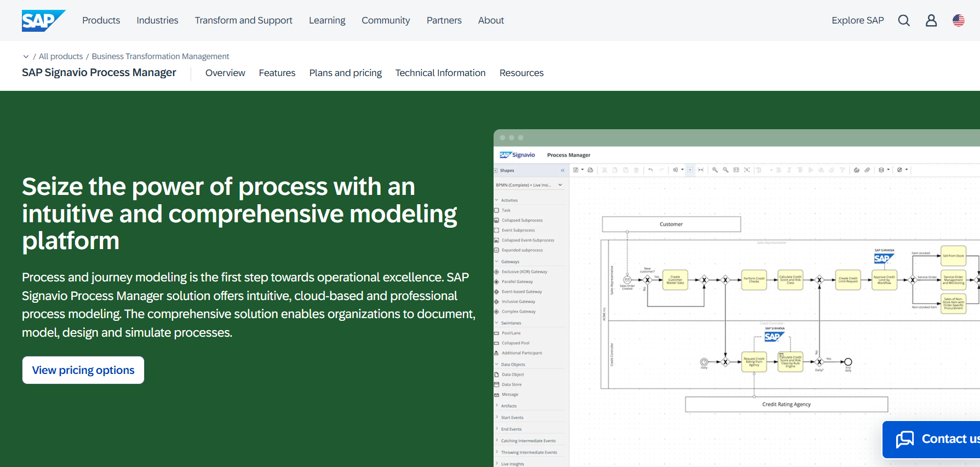
Task: Open the Community menu
Action: click(386, 20)
